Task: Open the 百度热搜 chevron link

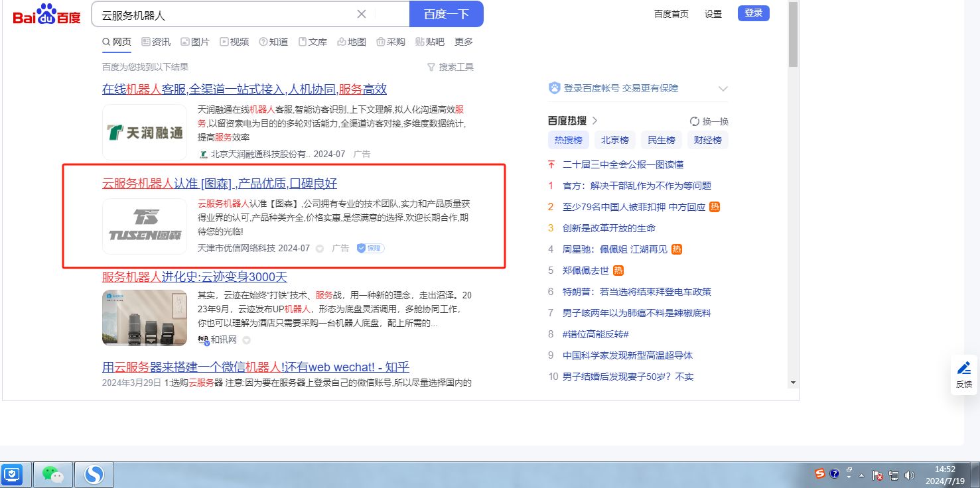Action: click(595, 121)
